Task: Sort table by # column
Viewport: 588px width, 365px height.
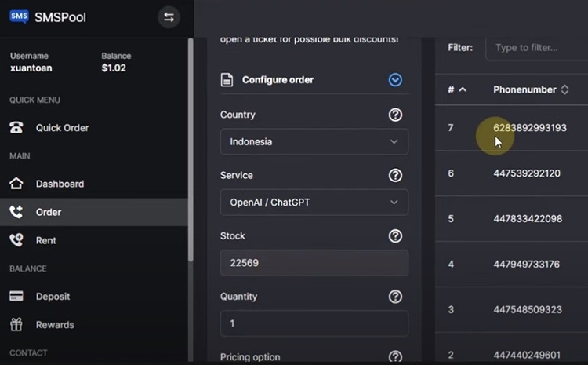Action: 456,89
